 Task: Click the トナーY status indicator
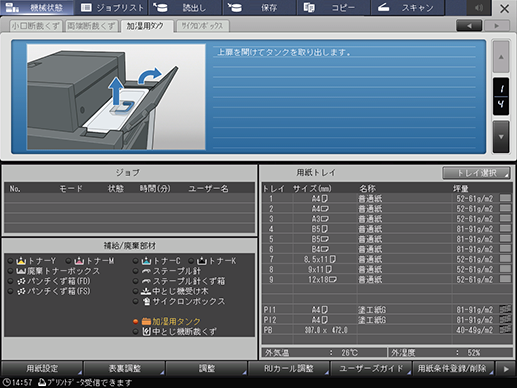click(x=10, y=261)
